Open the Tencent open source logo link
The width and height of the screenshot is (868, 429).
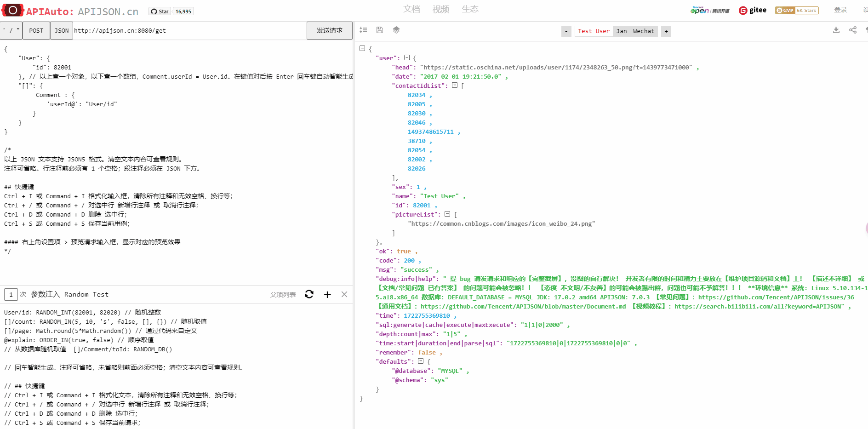click(x=710, y=10)
